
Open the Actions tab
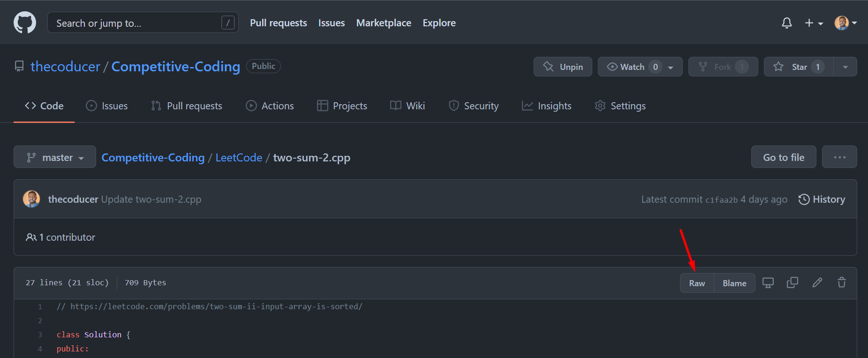click(x=270, y=106)
